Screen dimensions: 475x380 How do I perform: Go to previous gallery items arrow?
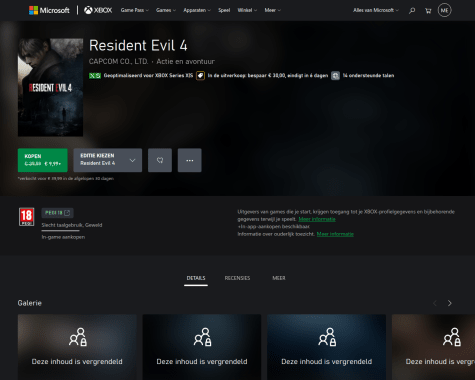(435, 303)
